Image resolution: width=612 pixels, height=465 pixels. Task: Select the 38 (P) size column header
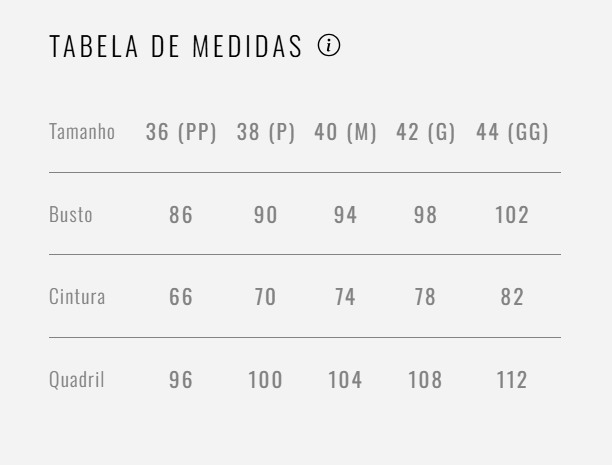point(266,132)
